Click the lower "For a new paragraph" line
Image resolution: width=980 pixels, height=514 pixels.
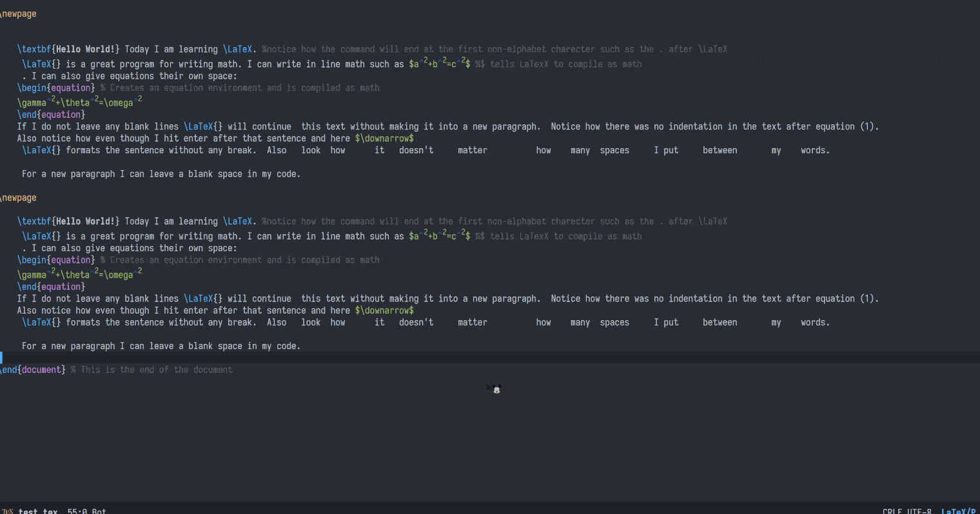pyautogui.click(x=161, y=346)
